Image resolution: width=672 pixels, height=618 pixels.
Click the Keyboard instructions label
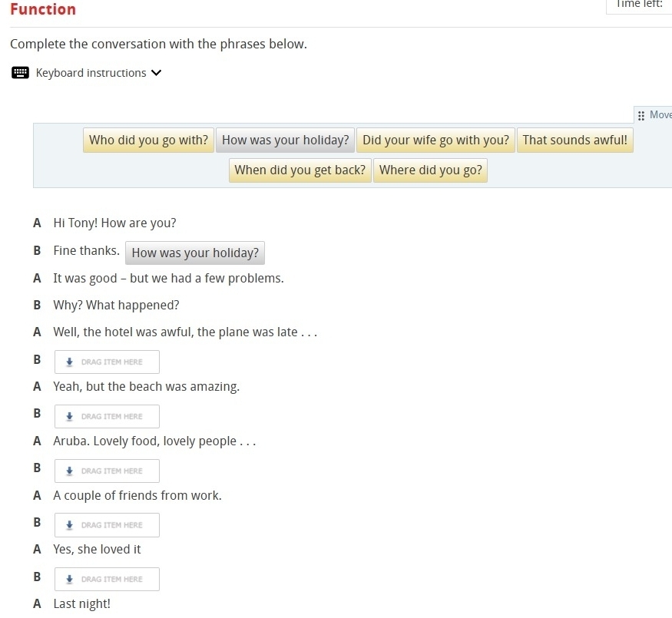click(x=91, y=73)
